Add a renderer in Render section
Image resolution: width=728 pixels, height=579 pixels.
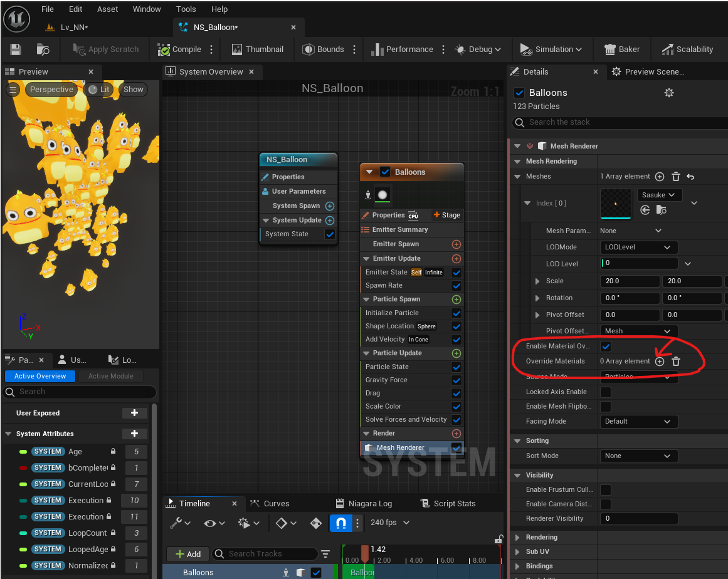pyautogui.click(x=456, y=434)
